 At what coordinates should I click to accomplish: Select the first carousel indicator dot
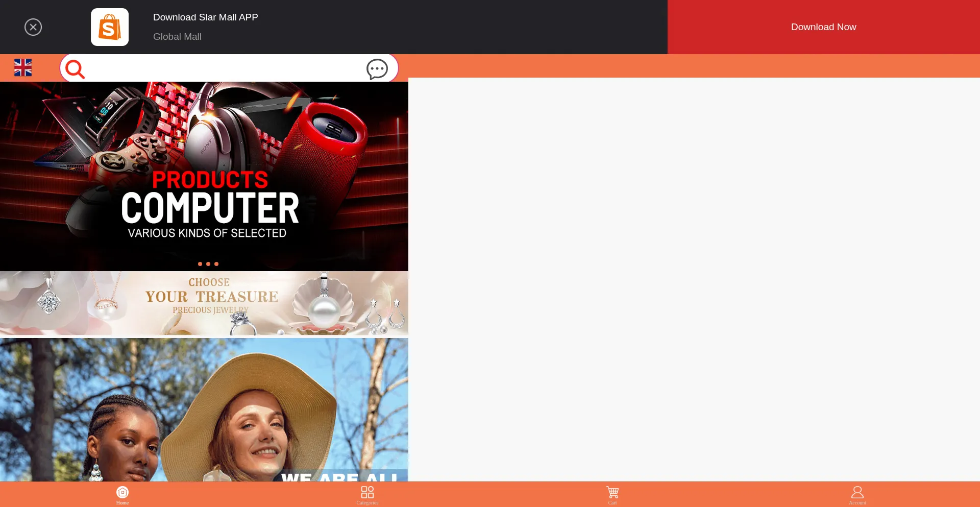200,264
